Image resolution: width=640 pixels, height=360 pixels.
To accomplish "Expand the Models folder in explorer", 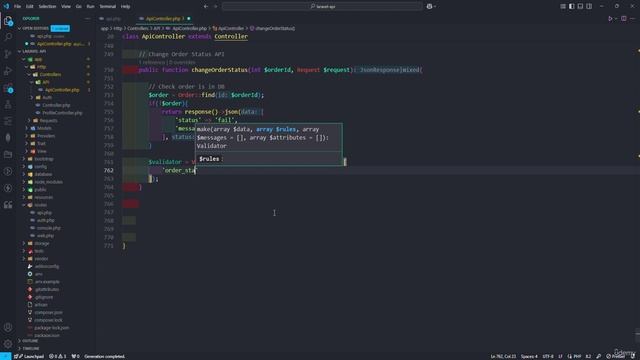I will pyautogui.click(x=44, y=128).
